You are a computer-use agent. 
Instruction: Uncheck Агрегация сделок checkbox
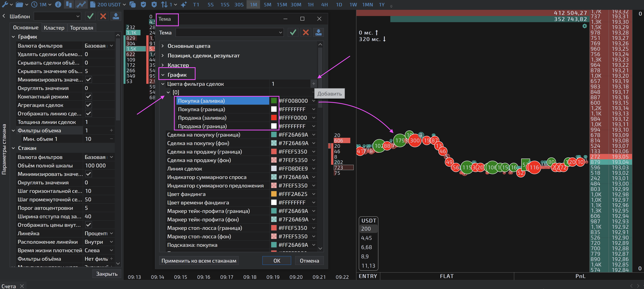click(x=89, y=105)
